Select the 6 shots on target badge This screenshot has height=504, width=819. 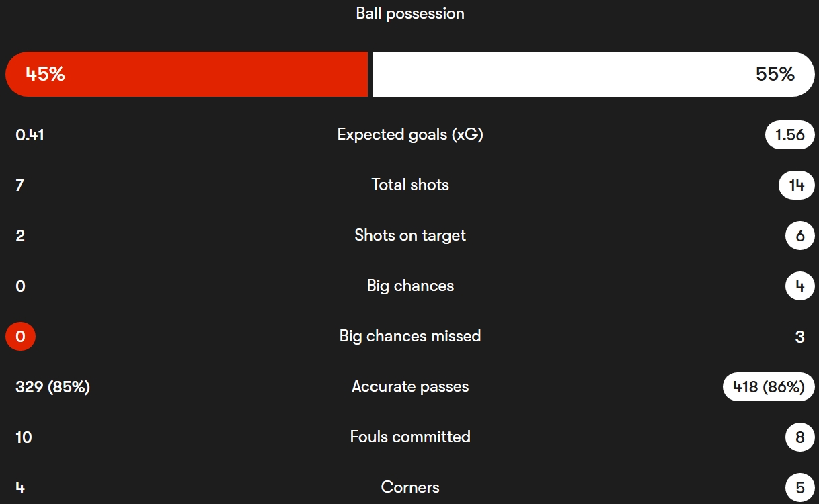[x=799, y=236]
